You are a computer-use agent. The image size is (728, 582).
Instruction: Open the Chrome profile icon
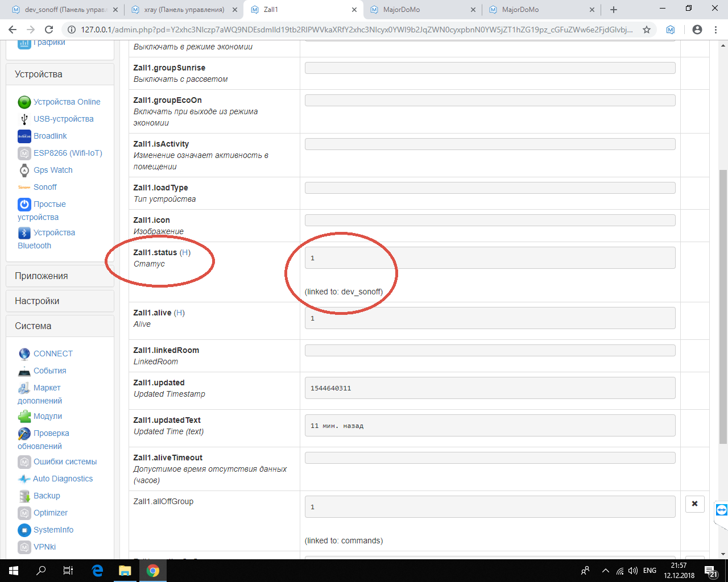coord(697,30)
